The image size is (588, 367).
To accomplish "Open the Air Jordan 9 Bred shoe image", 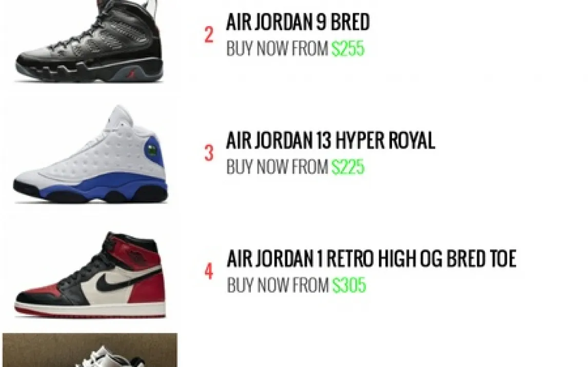I will click(89, 40).
